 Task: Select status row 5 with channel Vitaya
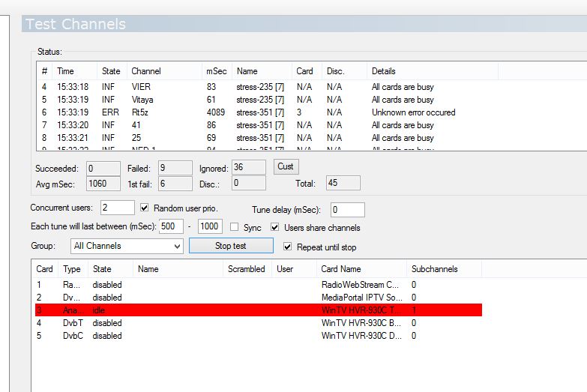(268, 100)
